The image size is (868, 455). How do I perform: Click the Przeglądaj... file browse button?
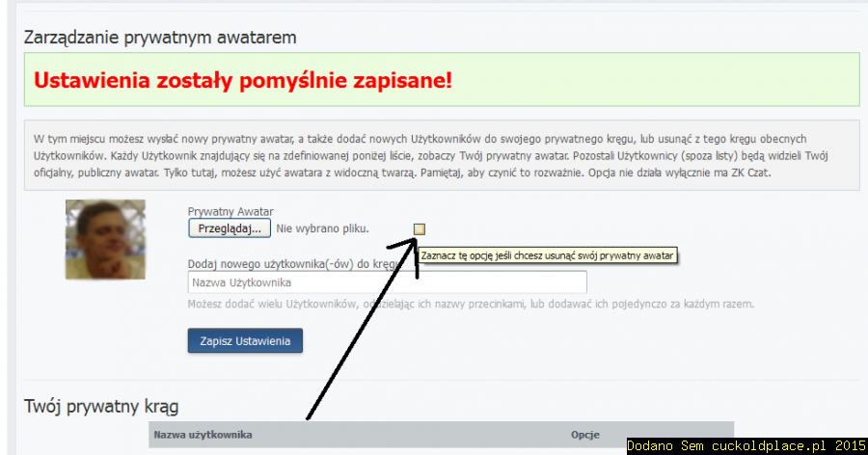coord(230,228)
